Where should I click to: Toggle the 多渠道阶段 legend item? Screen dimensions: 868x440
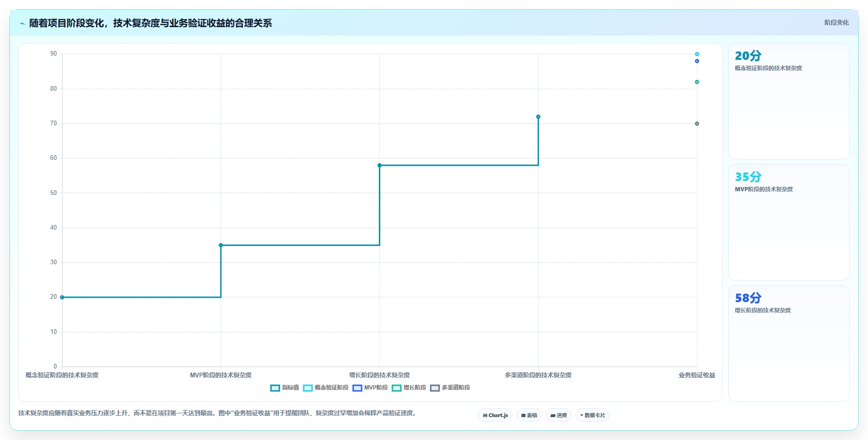tap(450, 388)
